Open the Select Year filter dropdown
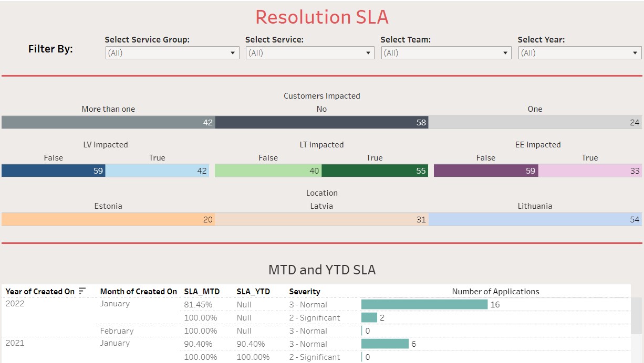 579,53
